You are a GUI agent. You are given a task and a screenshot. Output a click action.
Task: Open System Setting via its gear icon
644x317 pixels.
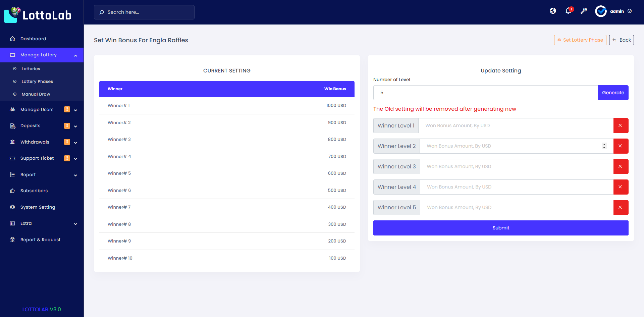(12, 207)
